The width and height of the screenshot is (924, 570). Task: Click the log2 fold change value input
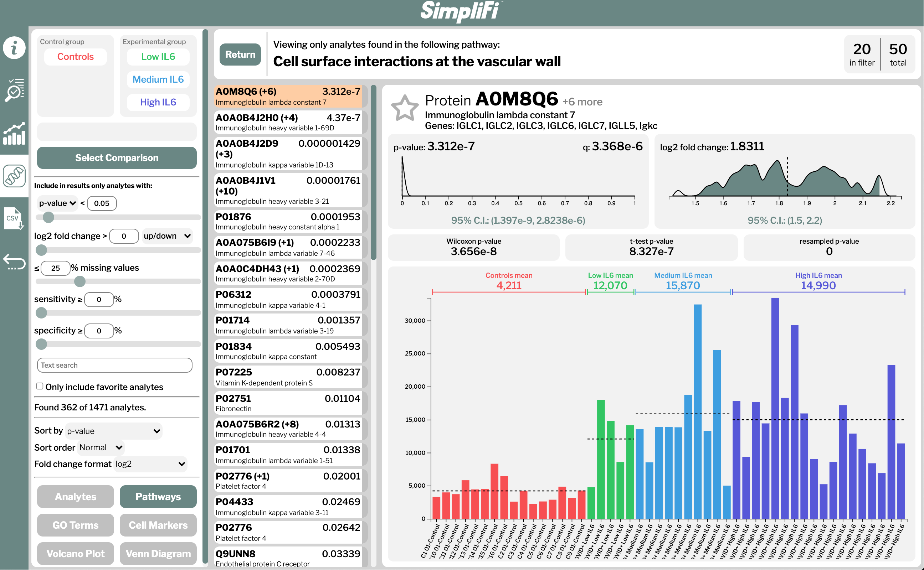pos(124,236)
